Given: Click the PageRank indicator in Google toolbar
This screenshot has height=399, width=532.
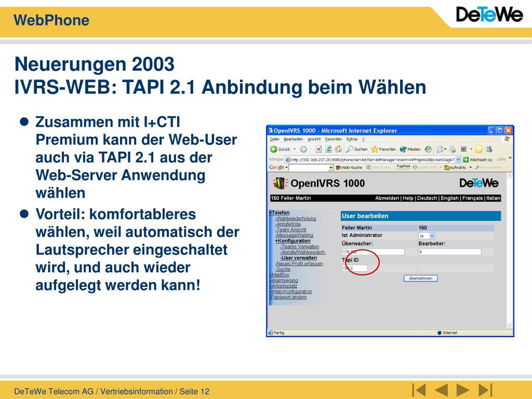Looking at the screenshot, I should point(403,167).
